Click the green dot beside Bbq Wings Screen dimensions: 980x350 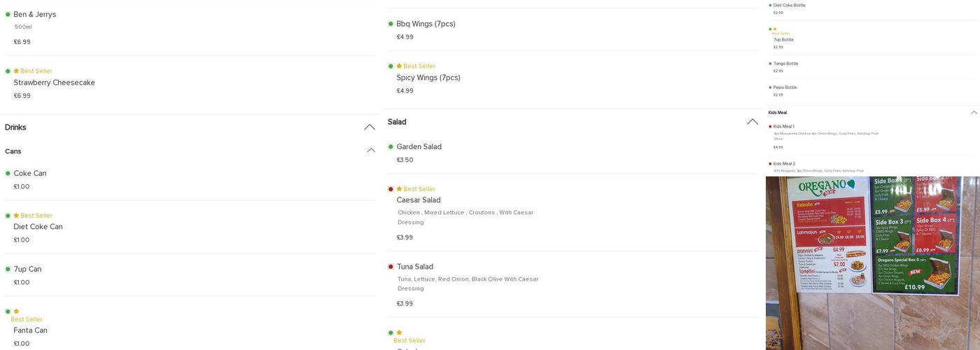coord(391,24)
